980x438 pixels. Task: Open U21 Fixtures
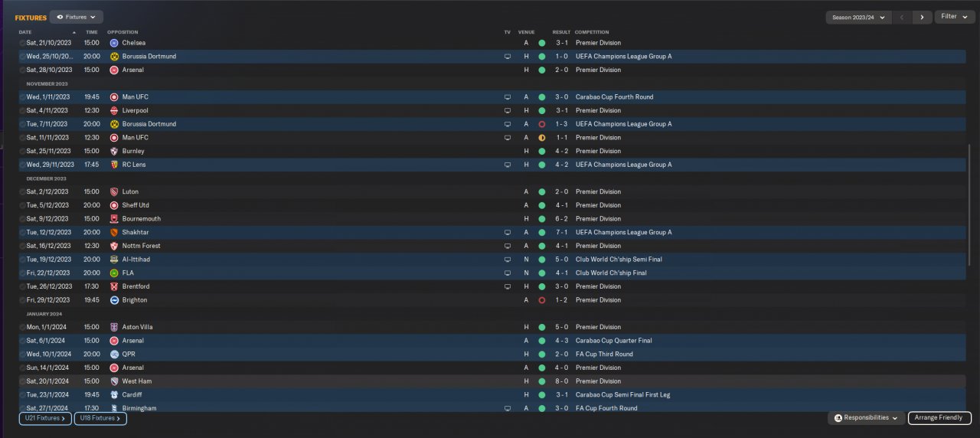coord(45,418)
